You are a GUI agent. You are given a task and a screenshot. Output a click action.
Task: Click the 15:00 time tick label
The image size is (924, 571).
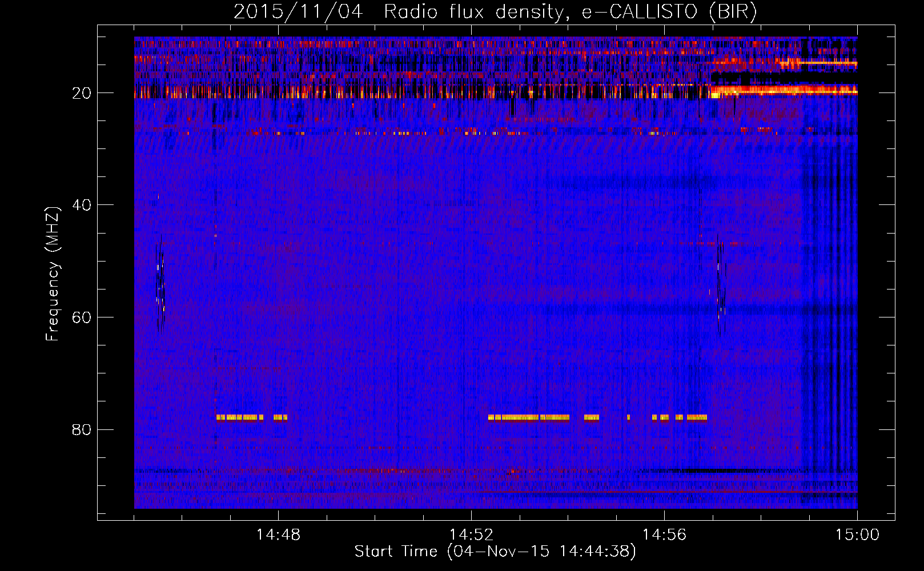pos(857,535)
